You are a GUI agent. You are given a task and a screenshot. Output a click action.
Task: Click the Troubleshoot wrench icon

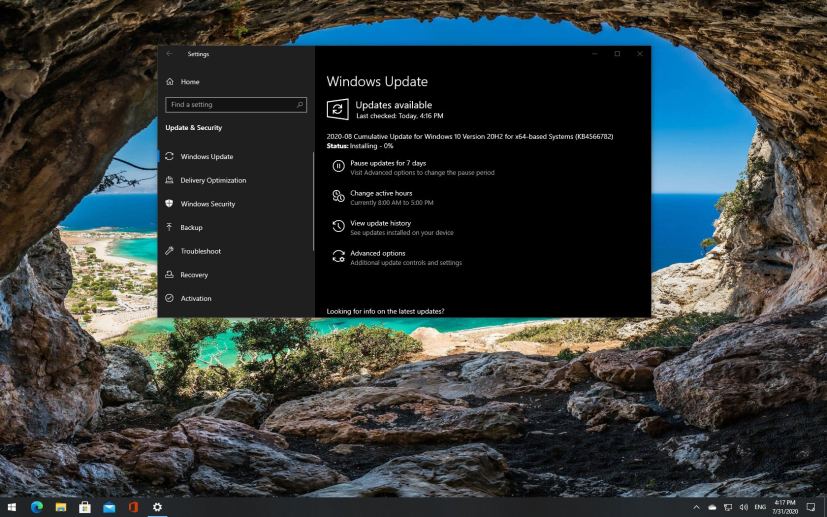(169, 251)
